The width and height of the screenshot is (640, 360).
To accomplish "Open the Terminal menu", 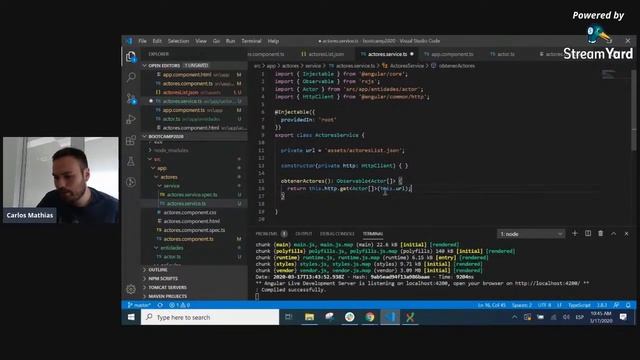I will click(x=251, y=41).
